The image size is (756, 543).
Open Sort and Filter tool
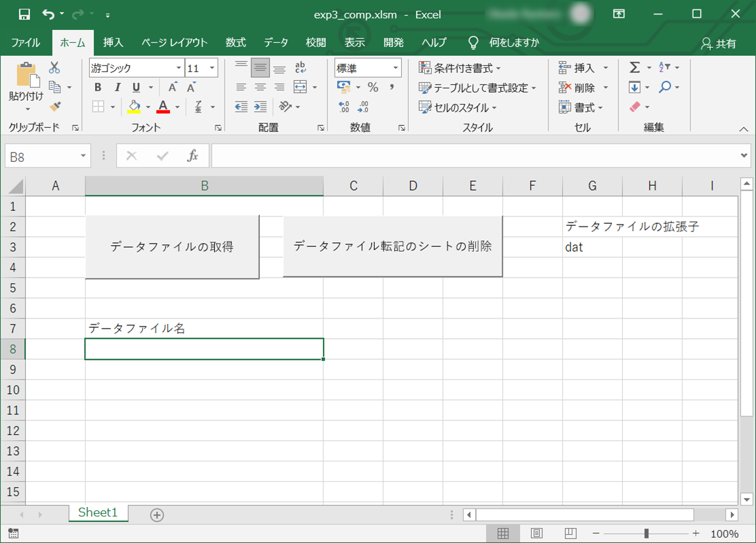point(664,67)
